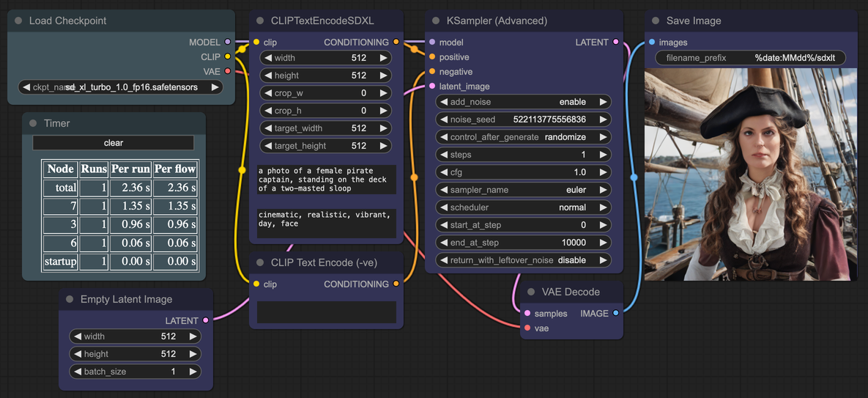Click the negative input socket on KSampler

coord(431,71)
